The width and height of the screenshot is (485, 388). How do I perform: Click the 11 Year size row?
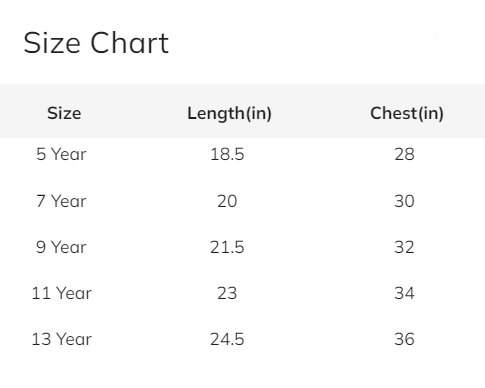pyautogui.click(x=242, y=293)
